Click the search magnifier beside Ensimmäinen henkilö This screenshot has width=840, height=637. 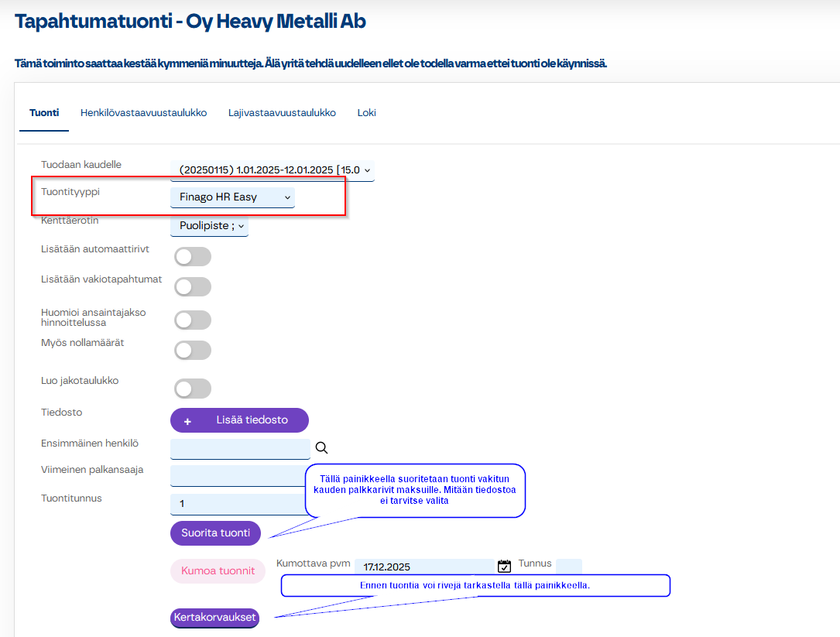pyautogui.click(x=322, y=448)
